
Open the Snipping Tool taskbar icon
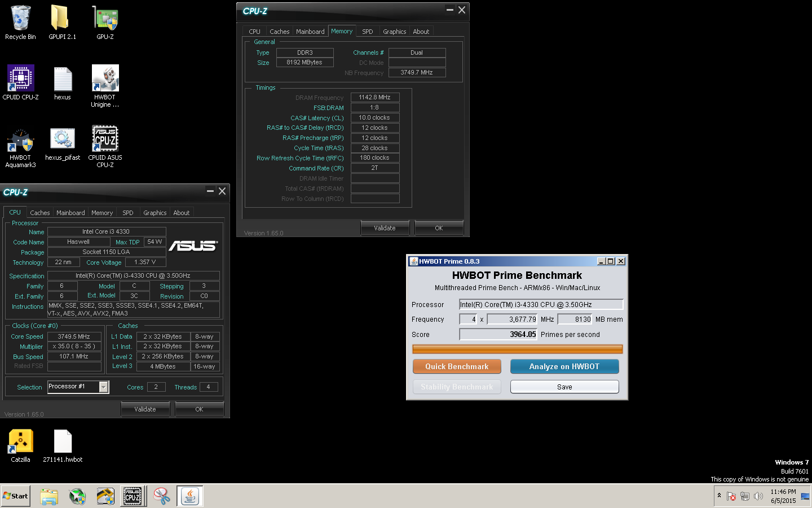pyautogui.click(x=162, y=496)
